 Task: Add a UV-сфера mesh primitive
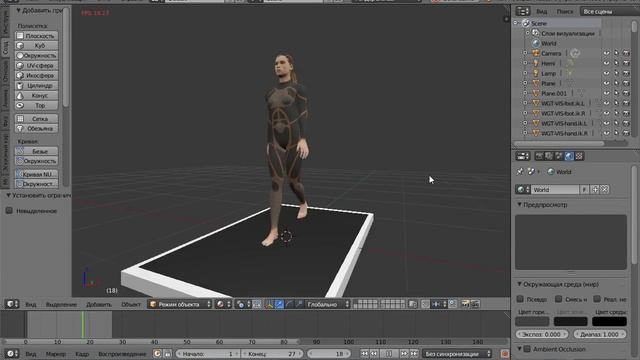click(36, 65)
